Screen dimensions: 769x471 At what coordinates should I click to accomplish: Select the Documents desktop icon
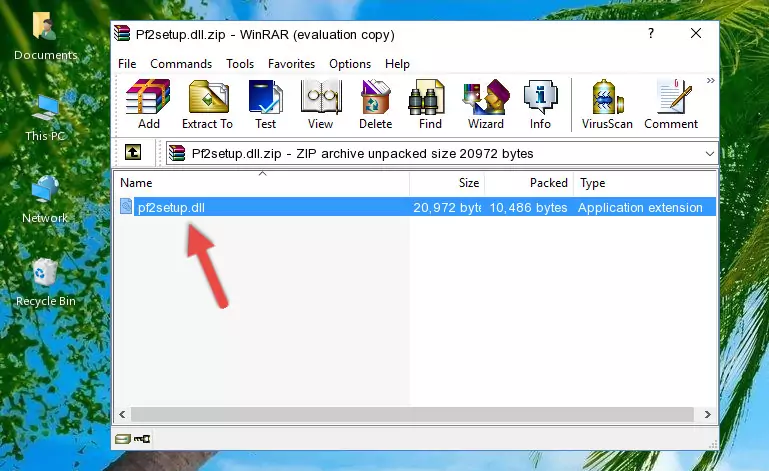click(x=45, y=37)
